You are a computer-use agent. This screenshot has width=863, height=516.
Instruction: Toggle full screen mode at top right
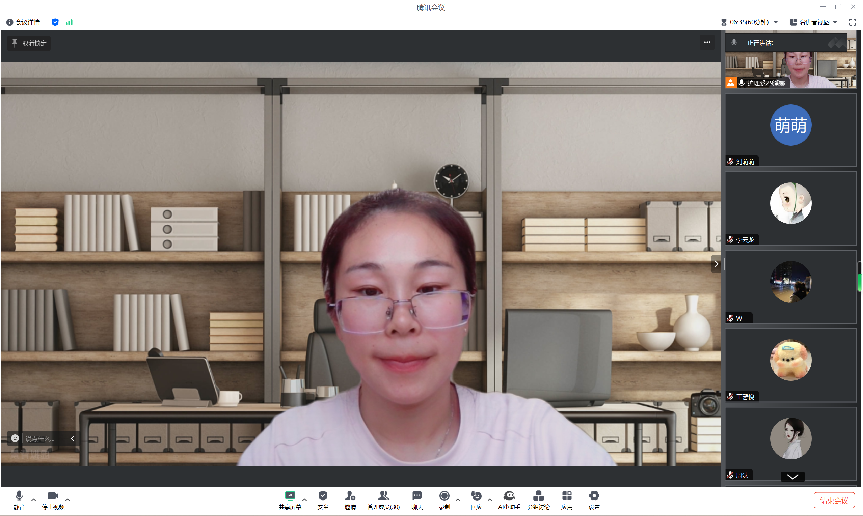tap(852, 21)
